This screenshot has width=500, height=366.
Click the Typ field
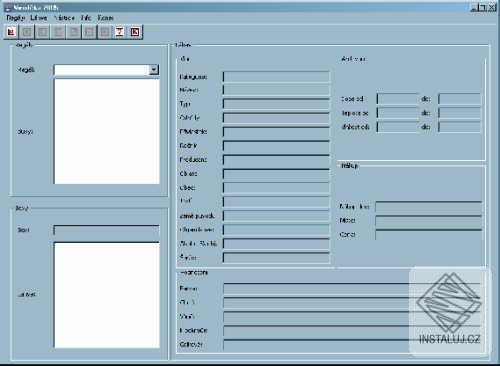(276, 104)
